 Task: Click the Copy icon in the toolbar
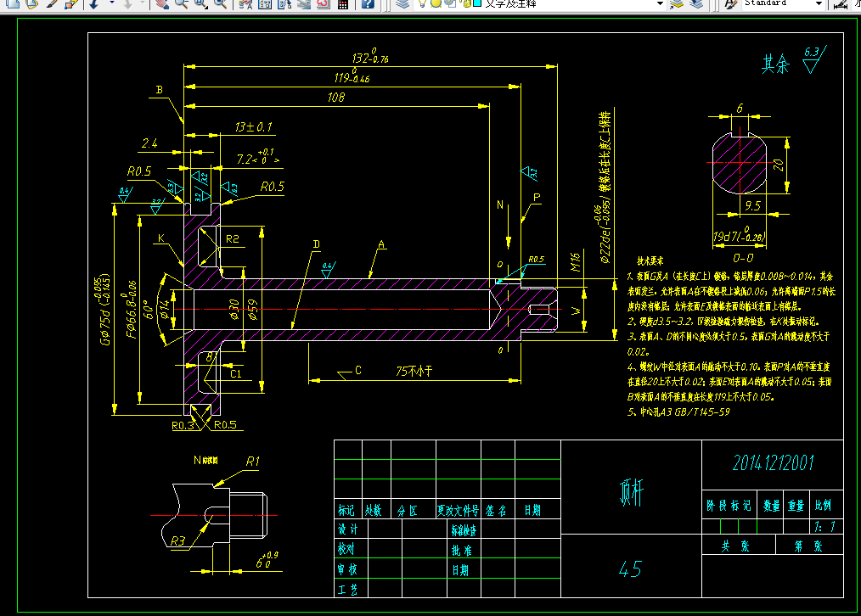pyautogui.click(x=13, y=3)
